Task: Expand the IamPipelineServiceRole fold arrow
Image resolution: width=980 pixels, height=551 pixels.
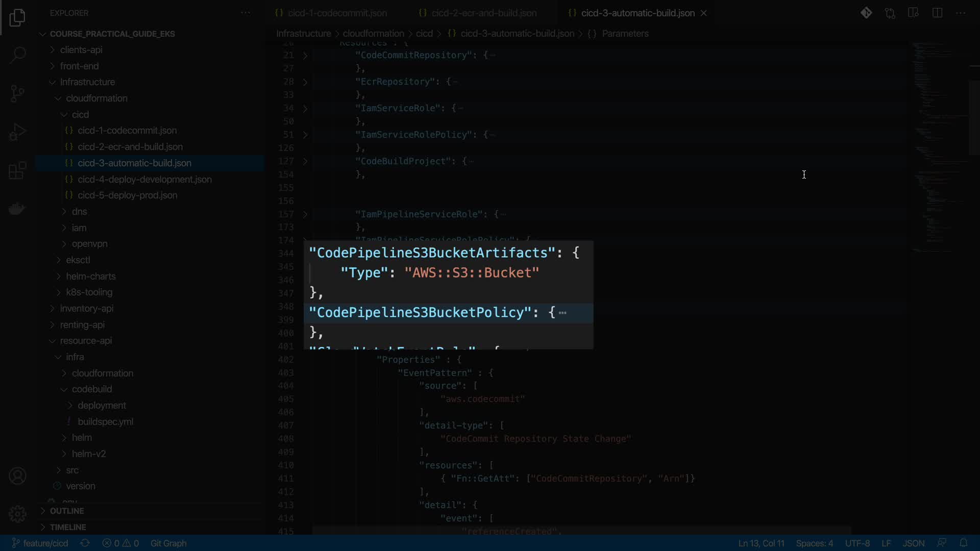Action: (x=305, y=214)
